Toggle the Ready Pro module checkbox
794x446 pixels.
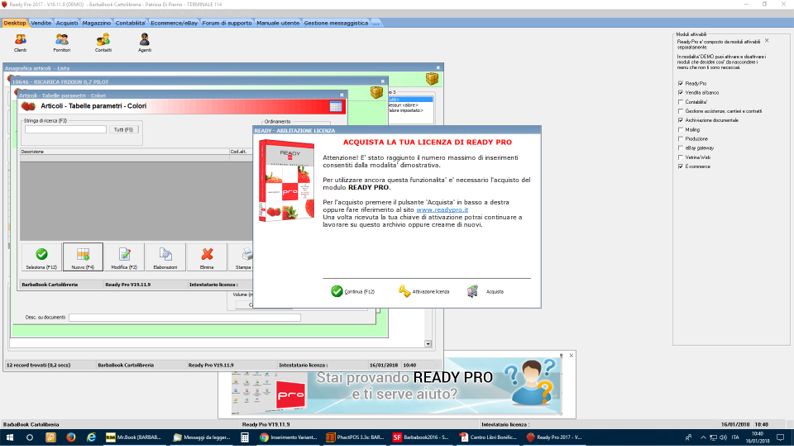pos(681,83)
